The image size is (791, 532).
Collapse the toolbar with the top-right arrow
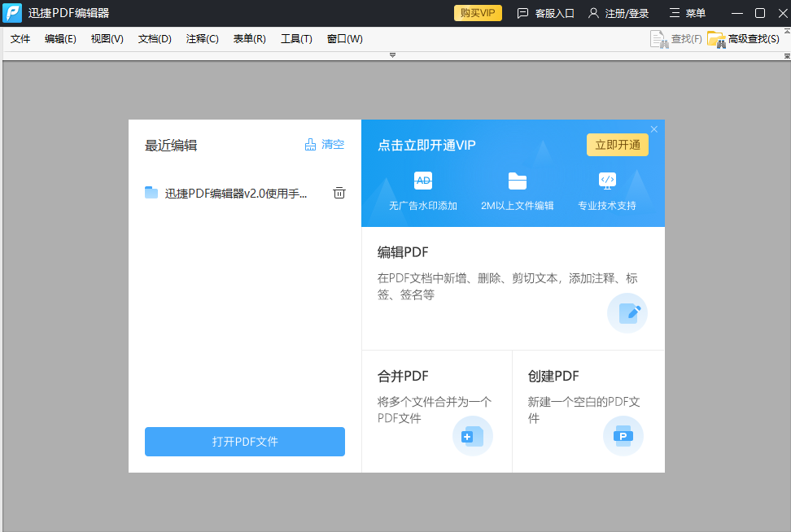point(787,31)
